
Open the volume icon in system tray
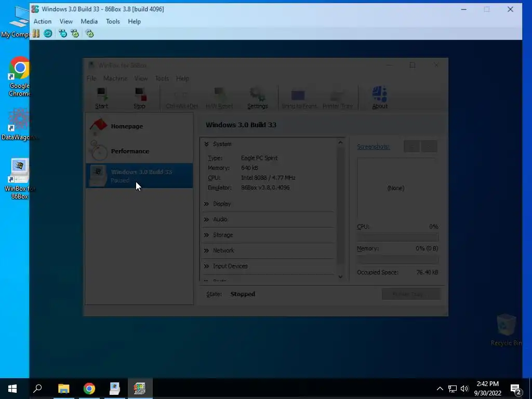click(x=464, y=389)
